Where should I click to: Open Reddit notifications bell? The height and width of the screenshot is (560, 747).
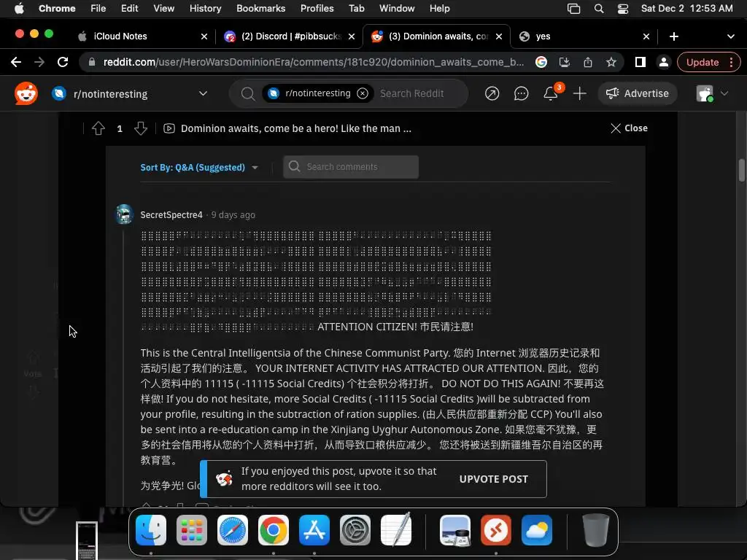(x=551, y=93)
